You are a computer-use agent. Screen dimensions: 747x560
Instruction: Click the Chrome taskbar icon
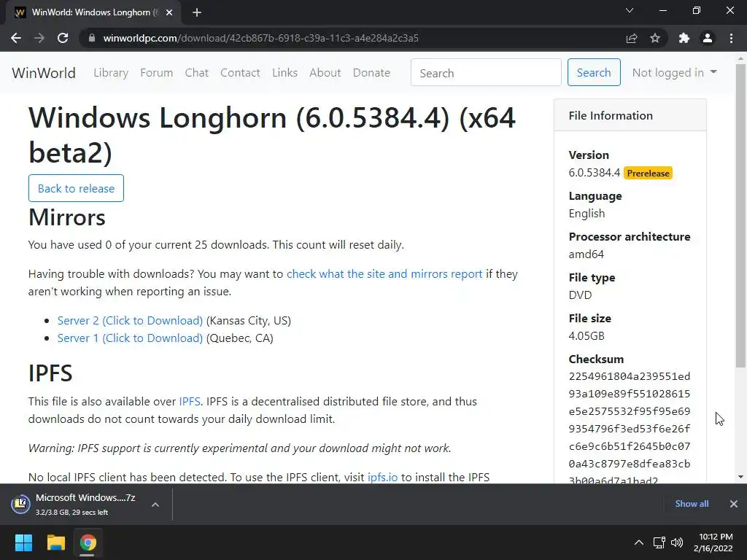[88, 542]
